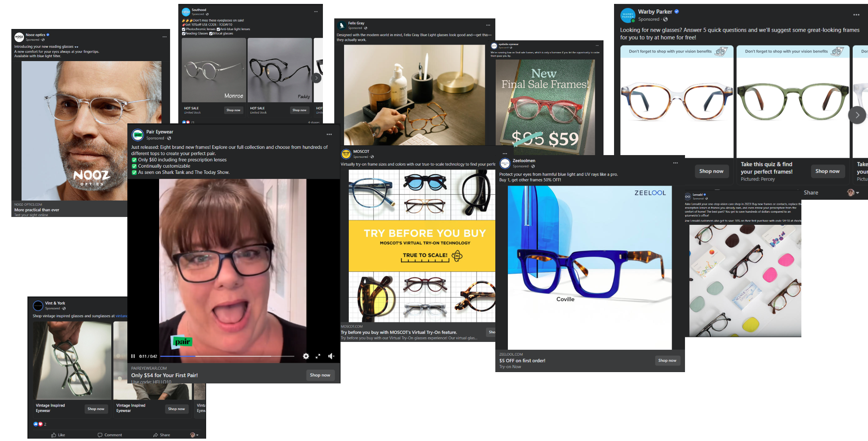Unmute the Pair Eyewear video
This screenshot has width=868, height=441.
[331, 356]
